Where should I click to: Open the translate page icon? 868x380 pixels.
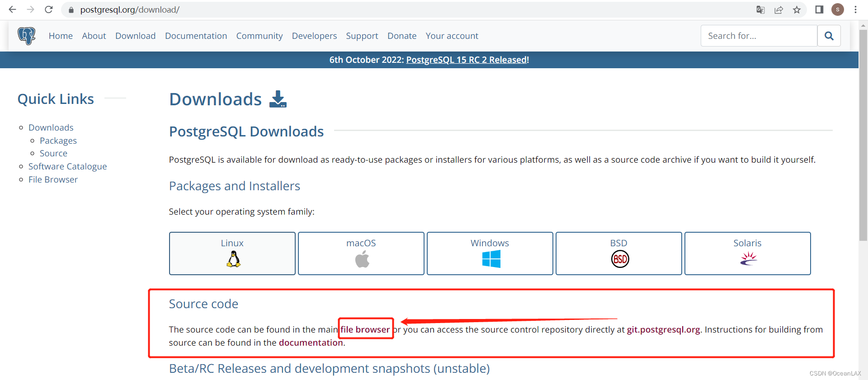[x=760, y=10]
